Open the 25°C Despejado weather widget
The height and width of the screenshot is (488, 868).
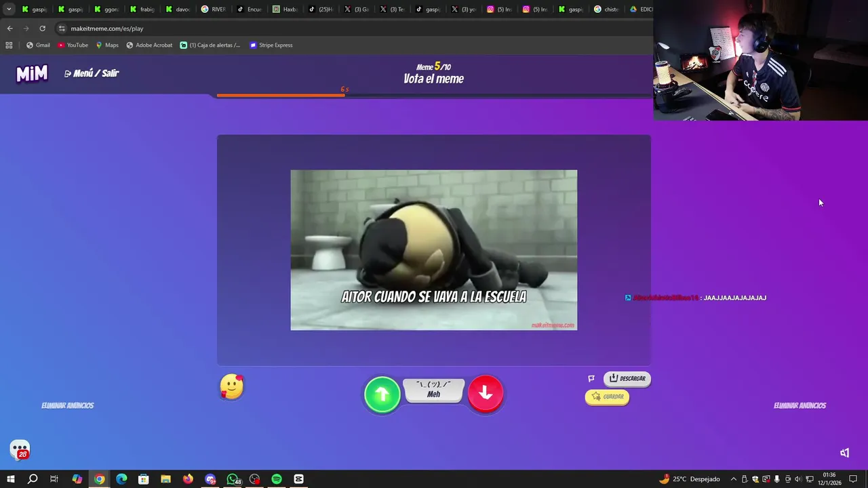[x=689, y=479]
